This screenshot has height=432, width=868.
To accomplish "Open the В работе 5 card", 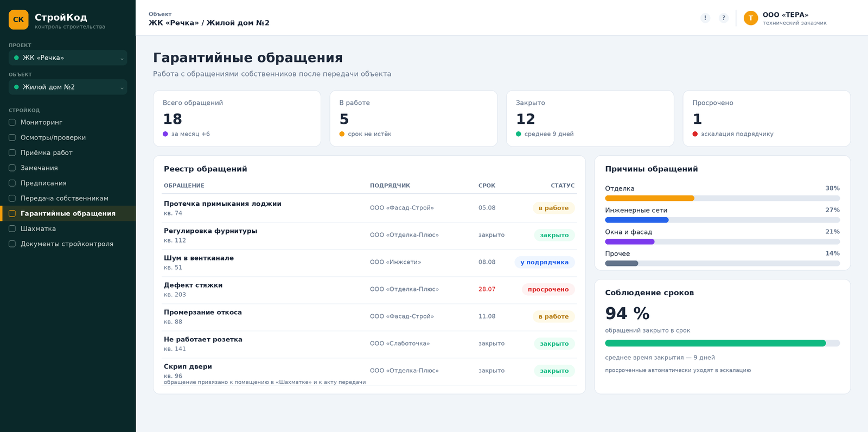I will 413,118.
